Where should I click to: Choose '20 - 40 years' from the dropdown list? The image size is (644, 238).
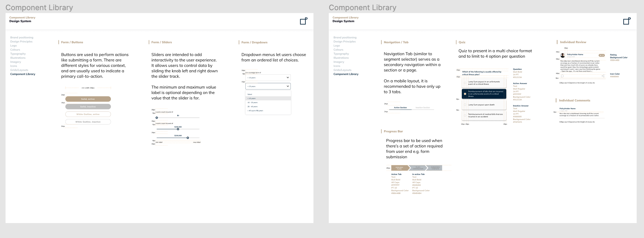268,106
